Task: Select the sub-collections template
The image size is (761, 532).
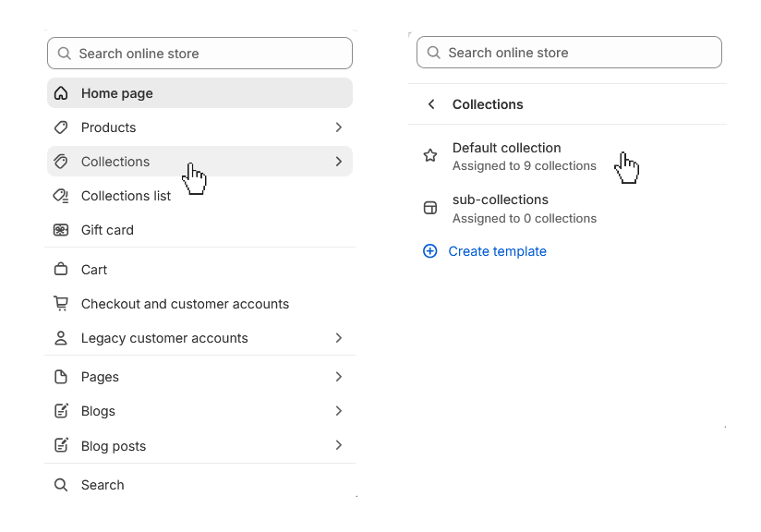Action: [x=568, y=209]
